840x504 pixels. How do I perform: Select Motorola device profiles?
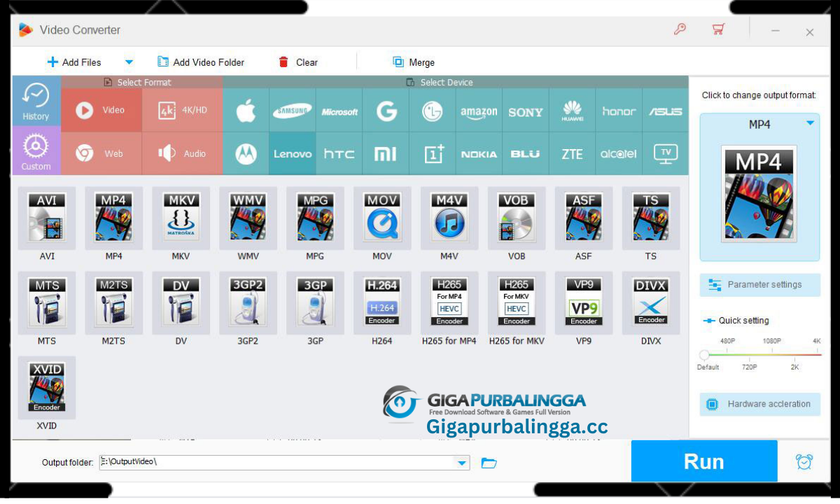pos(246,153)
